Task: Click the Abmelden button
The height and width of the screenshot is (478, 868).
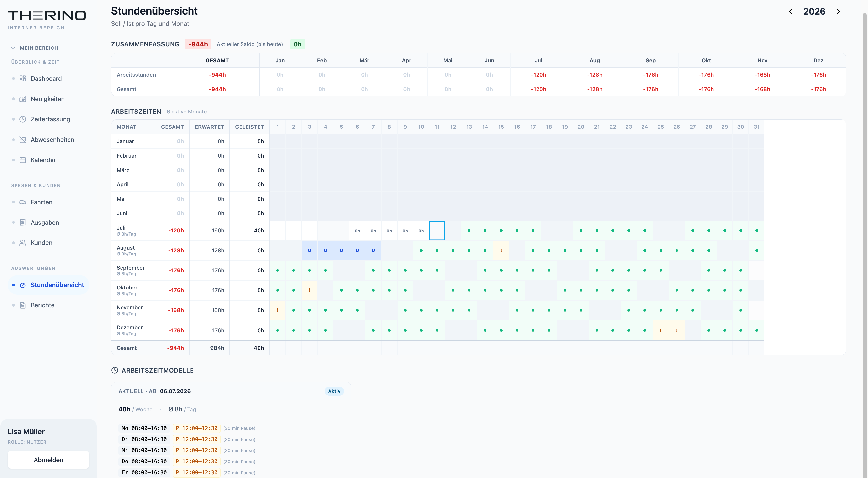Action: (49, 460)
